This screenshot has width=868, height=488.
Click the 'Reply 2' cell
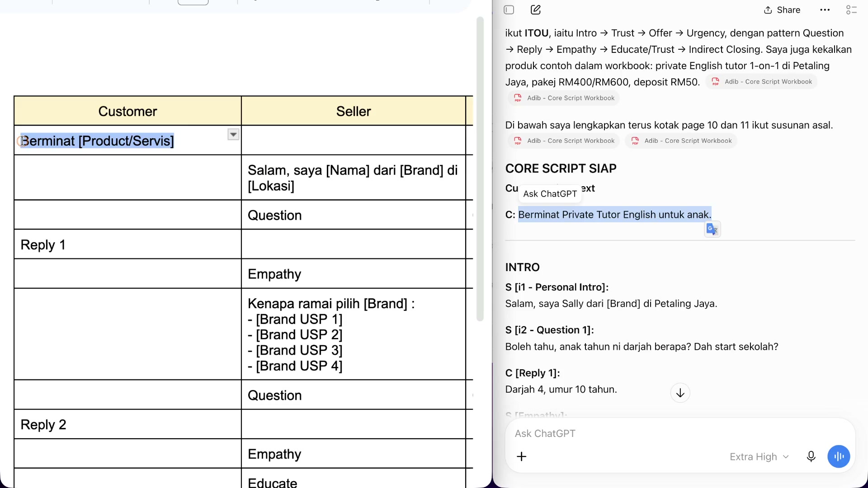coord(127,425)
